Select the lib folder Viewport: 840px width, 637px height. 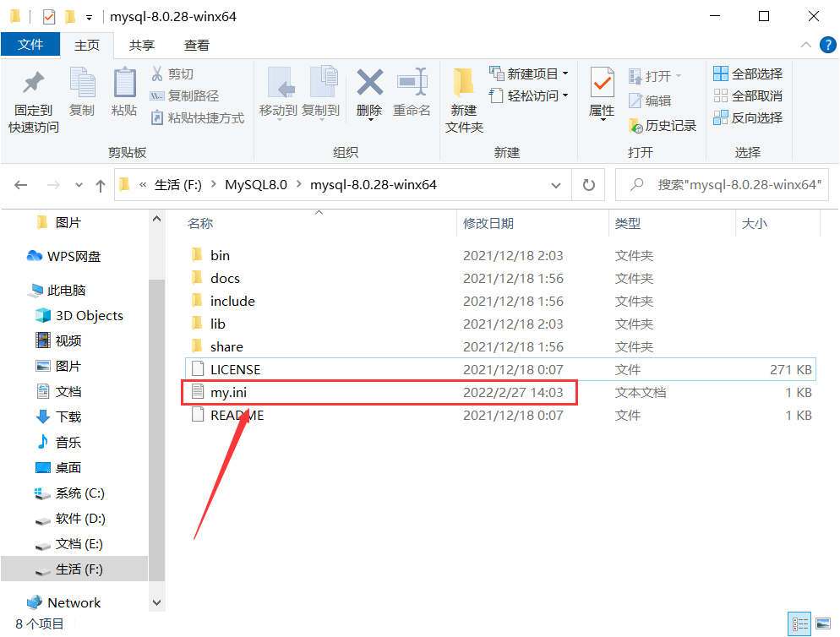point(217,324)
